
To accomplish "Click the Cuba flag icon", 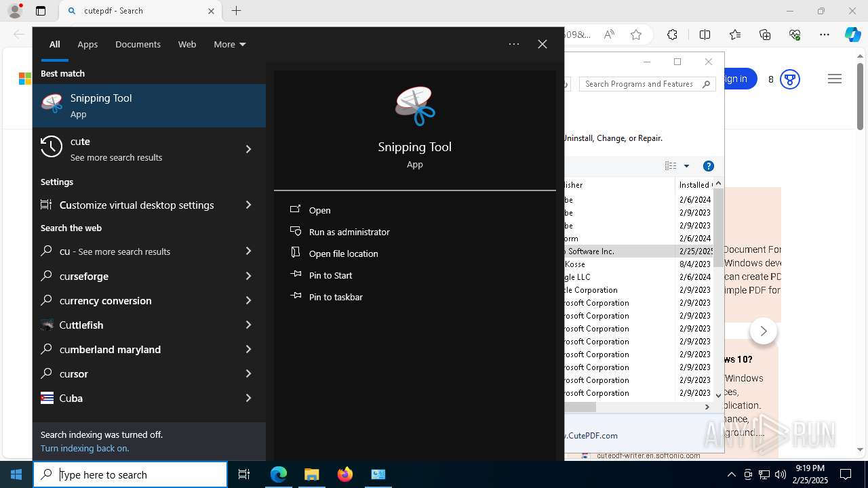I will [x=47, y=398].
